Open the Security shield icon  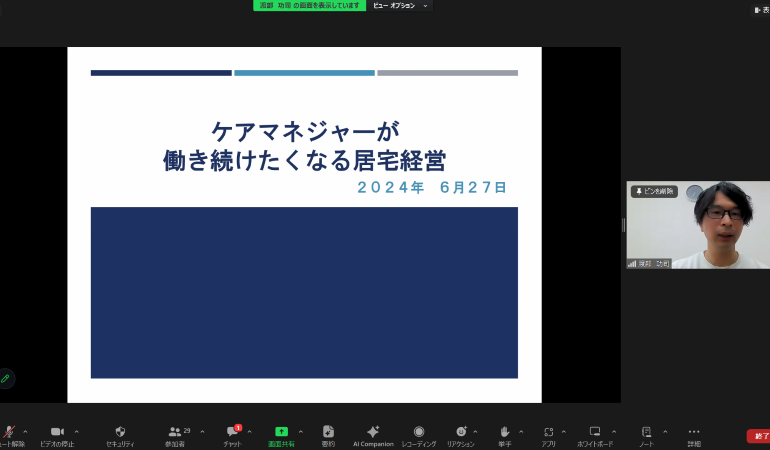click(120, 432)
